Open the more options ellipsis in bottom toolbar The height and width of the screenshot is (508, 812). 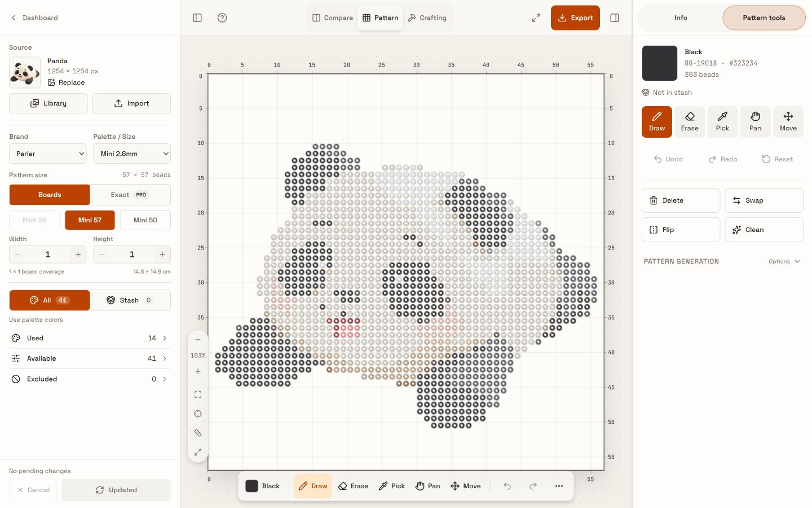(x=559, y=486)
